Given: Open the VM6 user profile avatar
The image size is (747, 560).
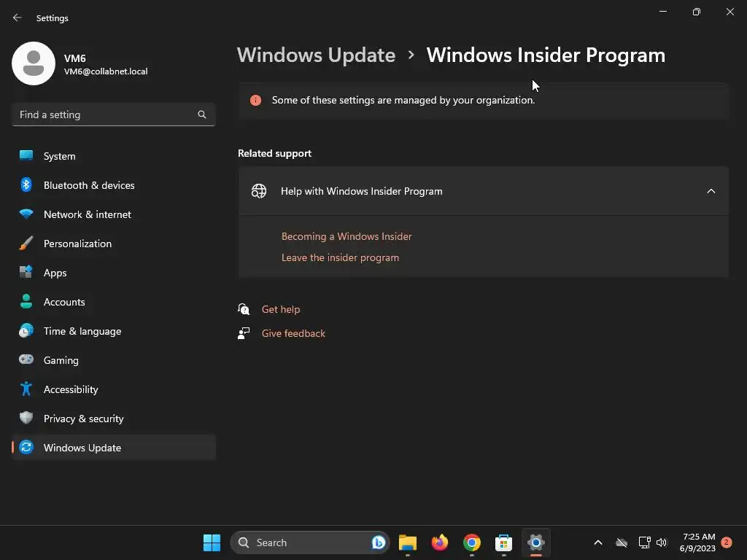Looking at the screenshot, I should (x=34, y=63).
